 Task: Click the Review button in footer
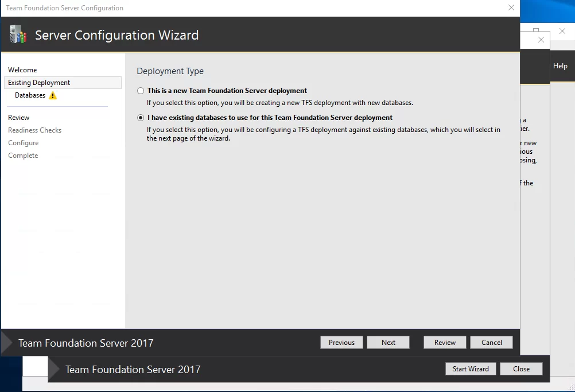click(x=445, y=343)
